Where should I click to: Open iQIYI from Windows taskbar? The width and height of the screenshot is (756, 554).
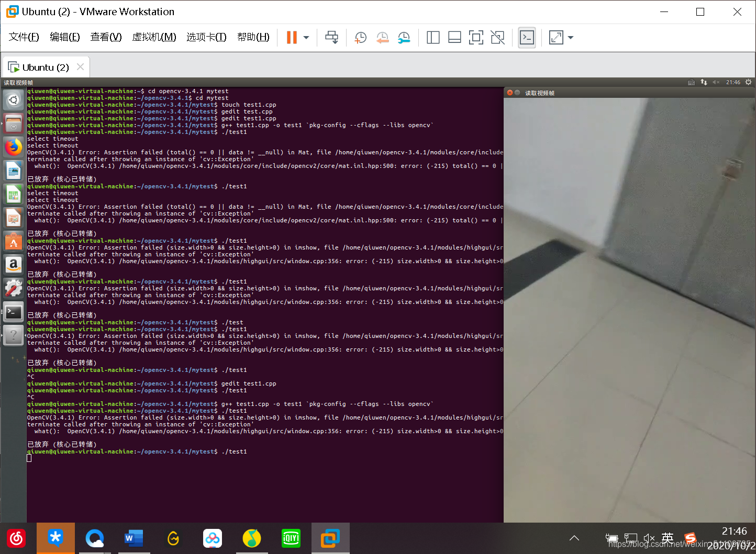(x=291, y=538)
